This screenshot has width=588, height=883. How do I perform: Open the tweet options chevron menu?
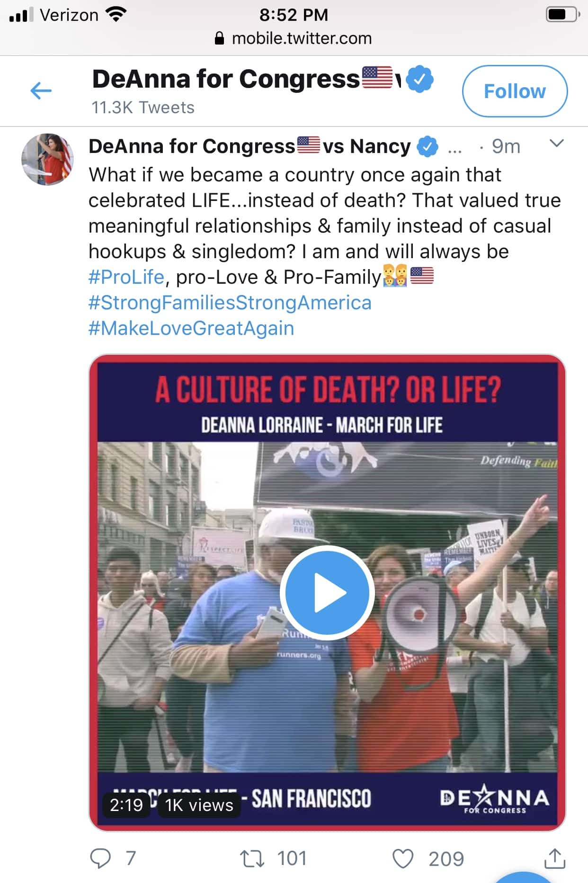point(557,144)
